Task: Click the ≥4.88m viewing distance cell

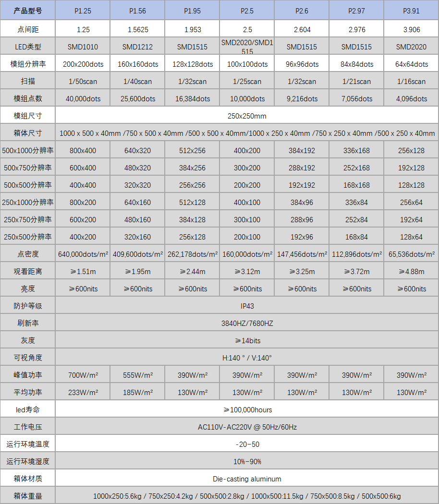Action: (411, 271)
